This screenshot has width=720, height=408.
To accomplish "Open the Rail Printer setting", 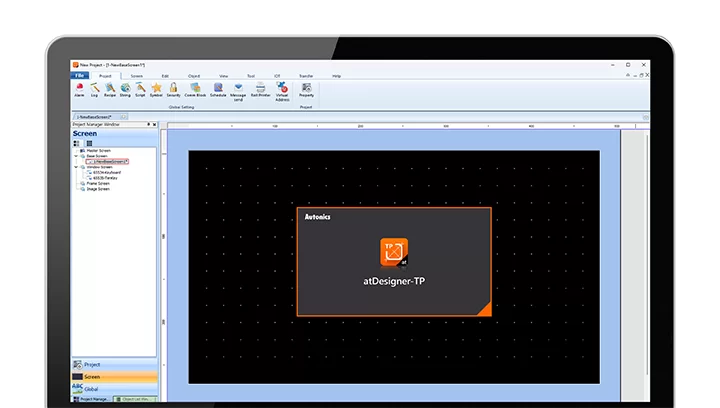I will click(x=260, y=90).
